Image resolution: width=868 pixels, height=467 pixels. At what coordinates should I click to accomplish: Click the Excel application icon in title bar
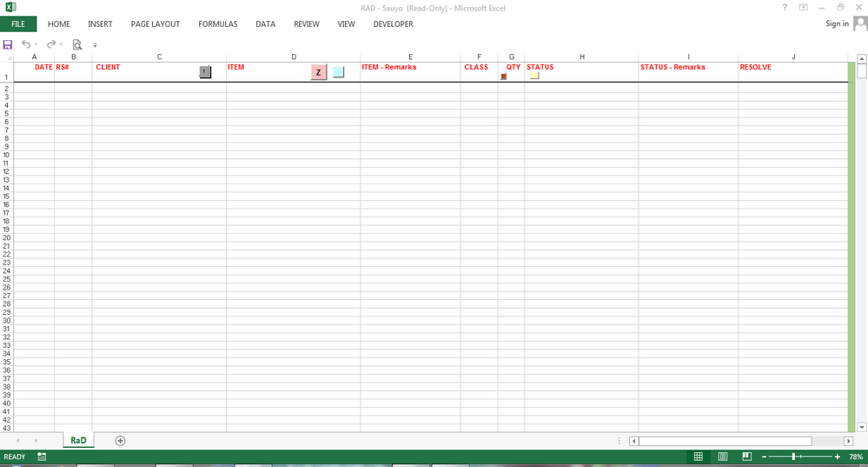pyautogui.click(x=10, y=7)
